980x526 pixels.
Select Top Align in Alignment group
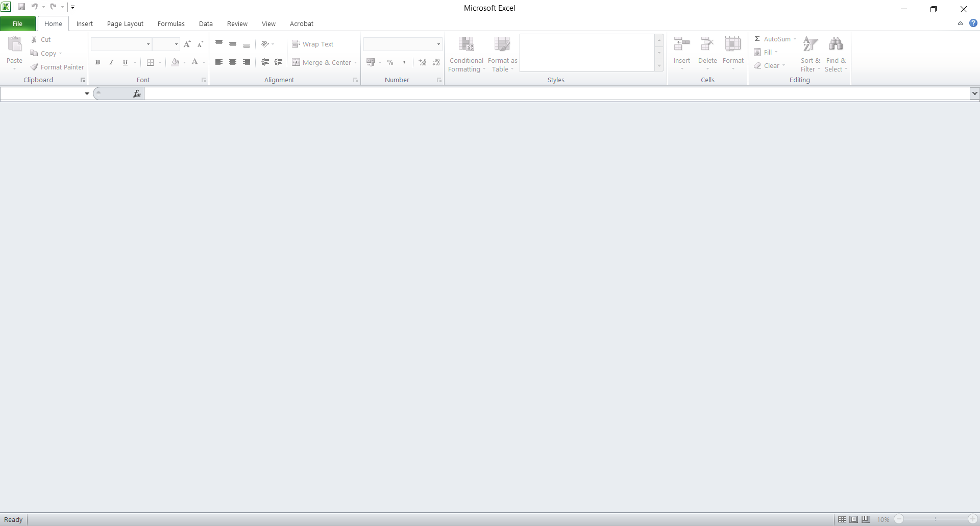click(x=219, y=44)
